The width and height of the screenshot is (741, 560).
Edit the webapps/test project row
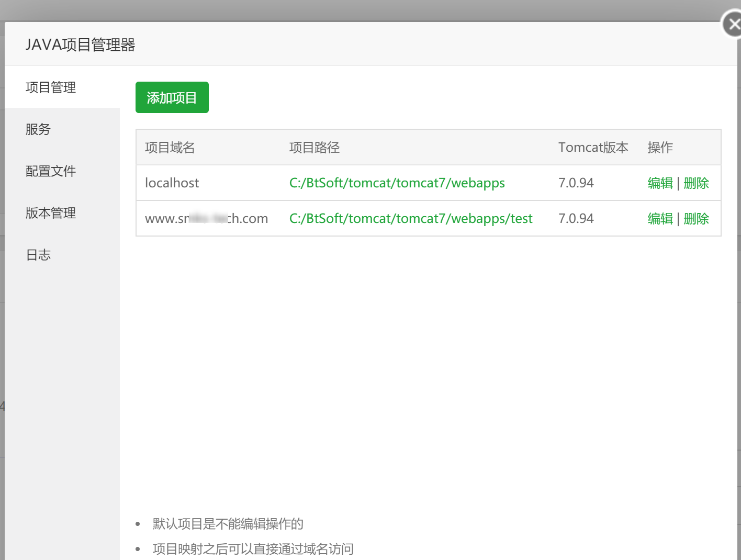tap(660, 219)
